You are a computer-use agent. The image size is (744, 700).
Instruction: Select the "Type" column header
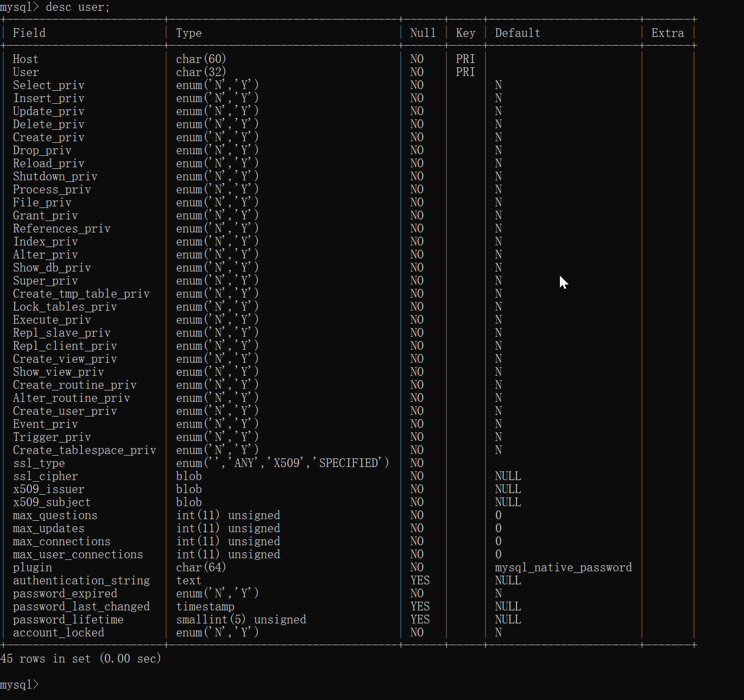tap(189, 33)
